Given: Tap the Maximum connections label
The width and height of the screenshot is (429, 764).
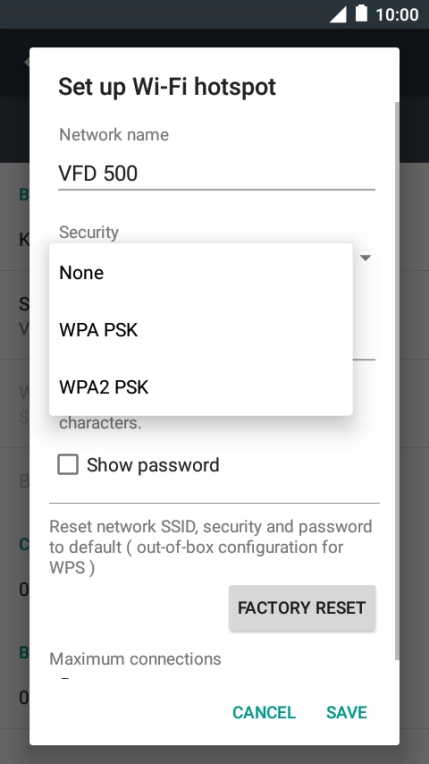Looking at the screenshot, I should [x=135, y=659].
